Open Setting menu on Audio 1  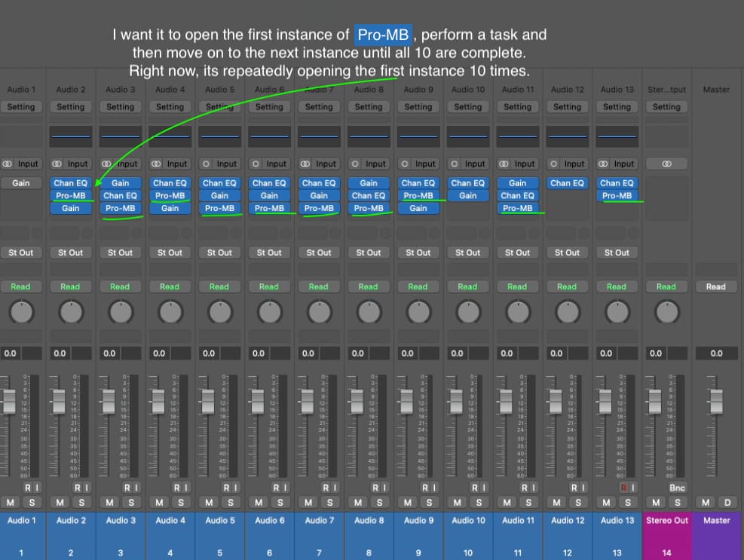(x=21, y=107)
